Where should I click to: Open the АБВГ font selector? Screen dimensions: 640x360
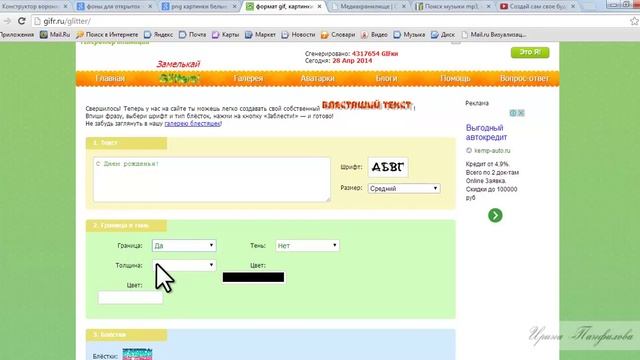[x=388, y=167]
